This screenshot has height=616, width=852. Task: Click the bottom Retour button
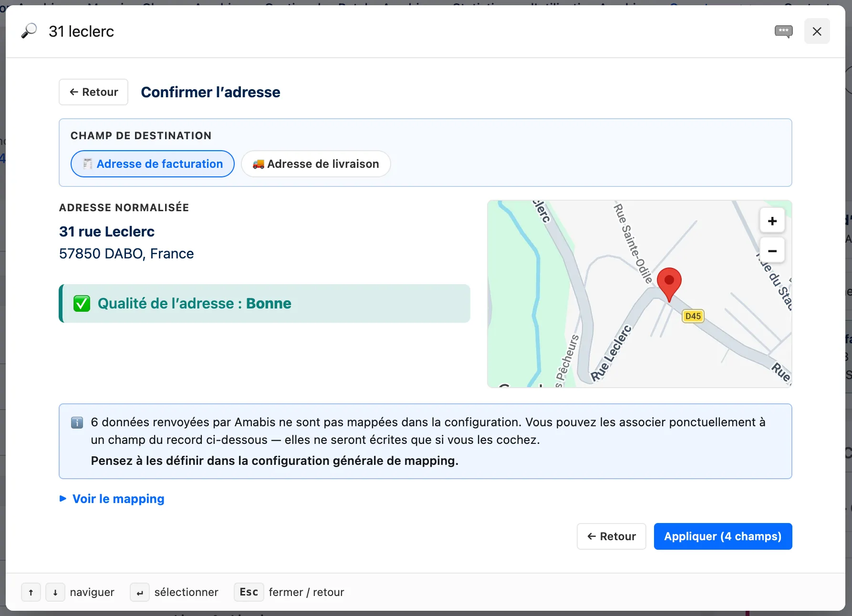[x=612, y=536]
